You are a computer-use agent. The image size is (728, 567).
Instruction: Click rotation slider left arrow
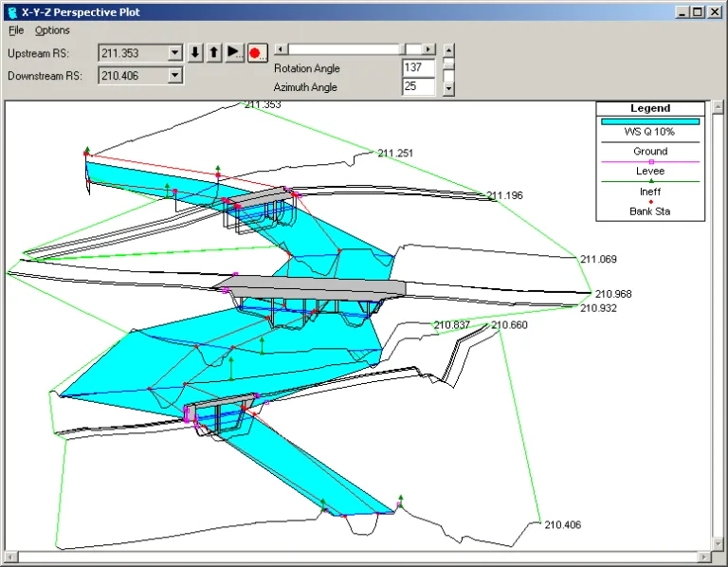[x=281, y=49]
